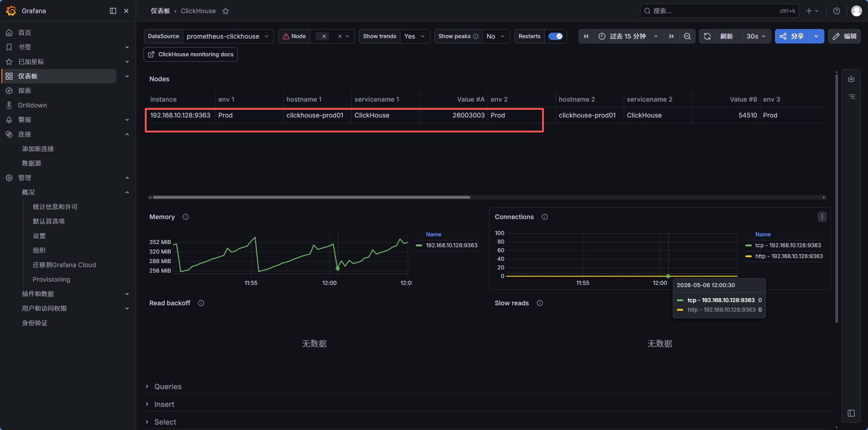
Task: Expand the 用户和访问权限 sidebar section
Action: click(127, 308)
